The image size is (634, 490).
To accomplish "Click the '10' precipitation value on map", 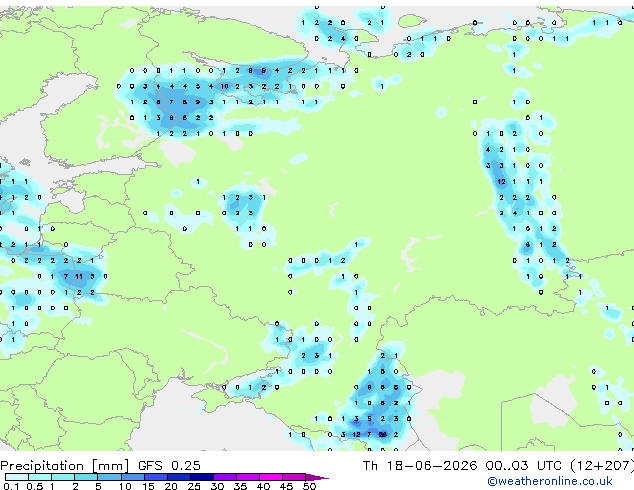I will click(x=224, y=86).
